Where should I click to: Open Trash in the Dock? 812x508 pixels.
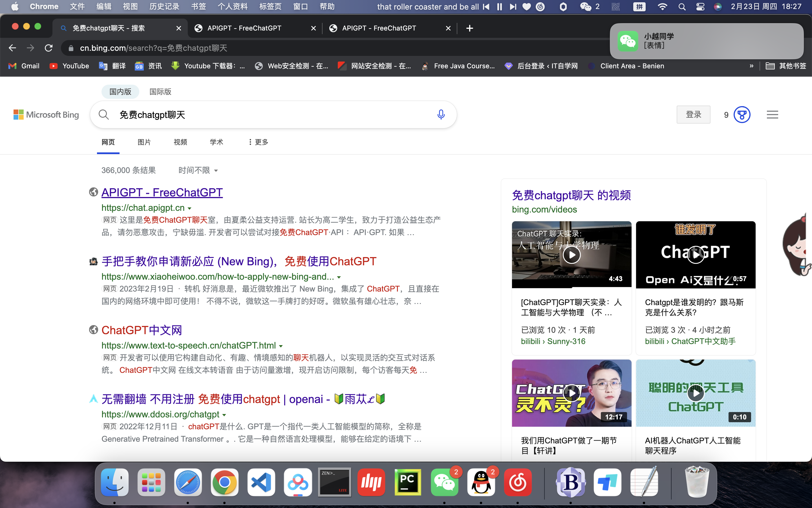(x=697, y=482)
